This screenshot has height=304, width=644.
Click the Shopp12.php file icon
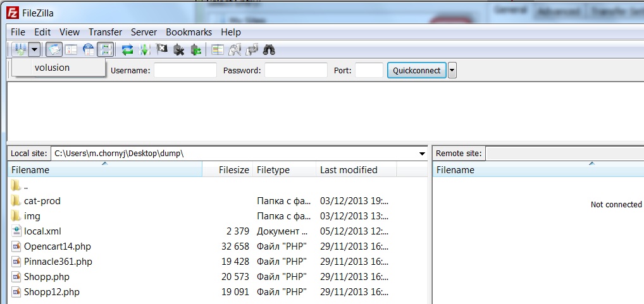coord(16,292)
